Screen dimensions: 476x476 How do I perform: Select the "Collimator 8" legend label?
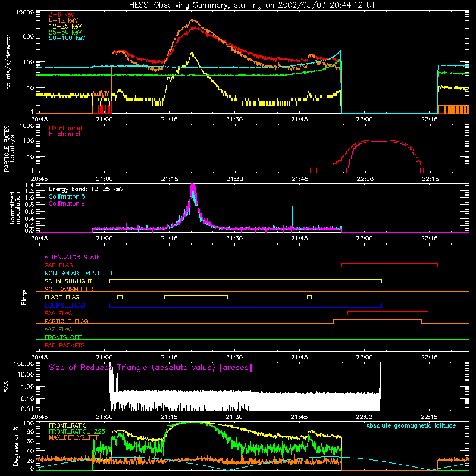click(67, 196)
